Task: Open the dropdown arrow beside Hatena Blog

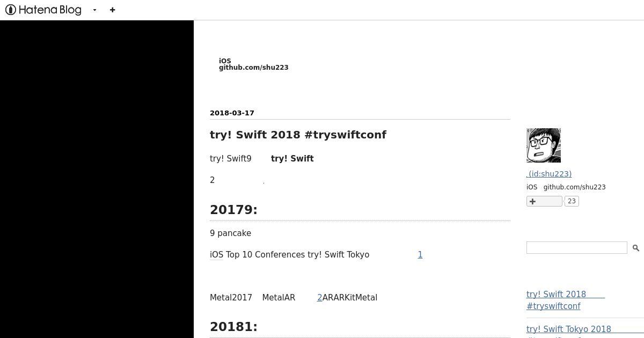Action: (x=94, y=10)
